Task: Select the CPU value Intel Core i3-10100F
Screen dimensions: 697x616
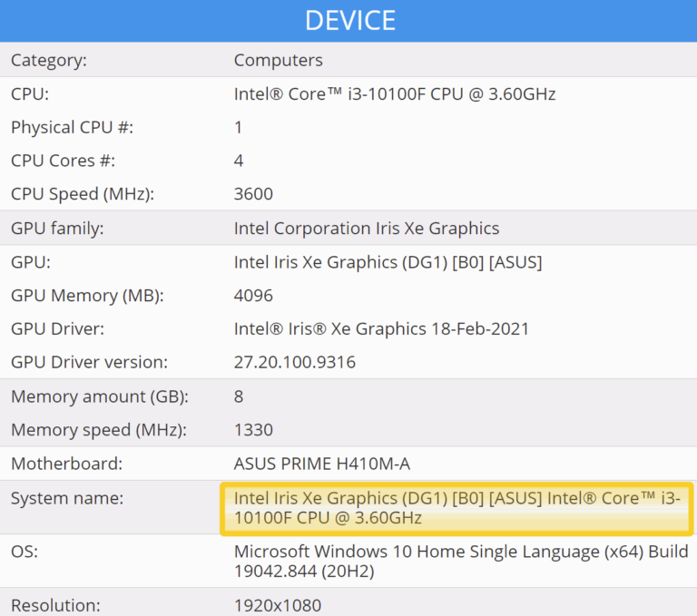Action: [394, 93]
